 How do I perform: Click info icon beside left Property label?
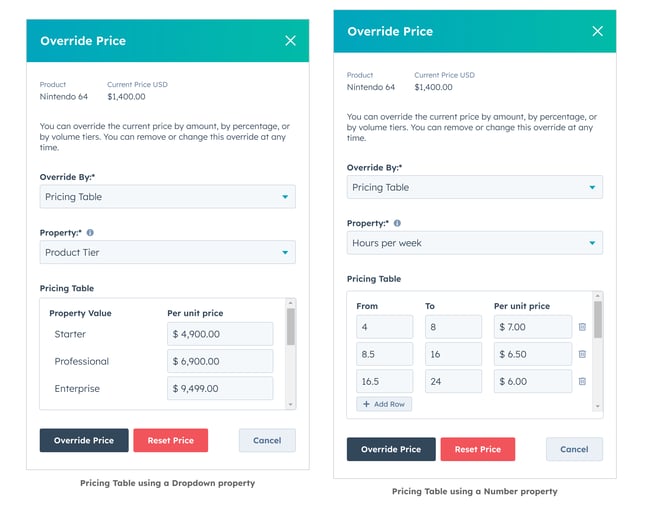[90, 233]
